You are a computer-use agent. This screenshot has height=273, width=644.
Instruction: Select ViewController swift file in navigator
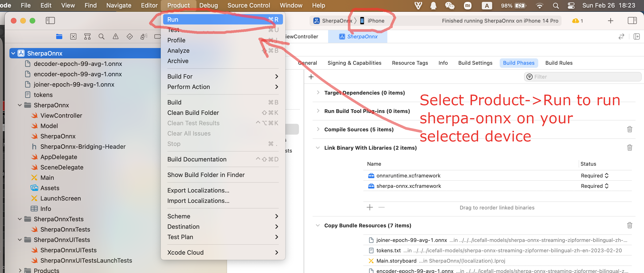point(61,115)
